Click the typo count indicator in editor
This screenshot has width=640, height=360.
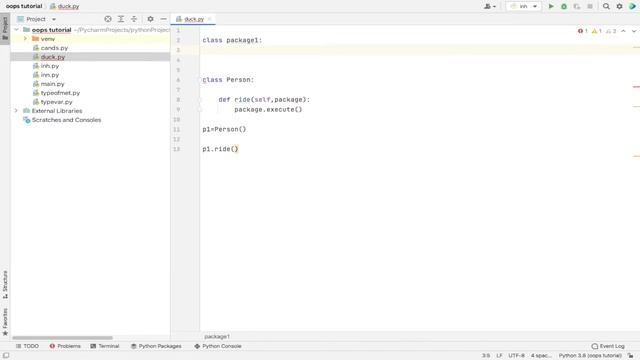pos(611,31)
